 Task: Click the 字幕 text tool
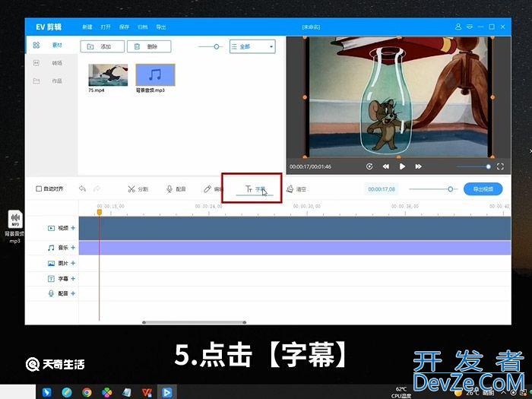(x=255, y=189)
